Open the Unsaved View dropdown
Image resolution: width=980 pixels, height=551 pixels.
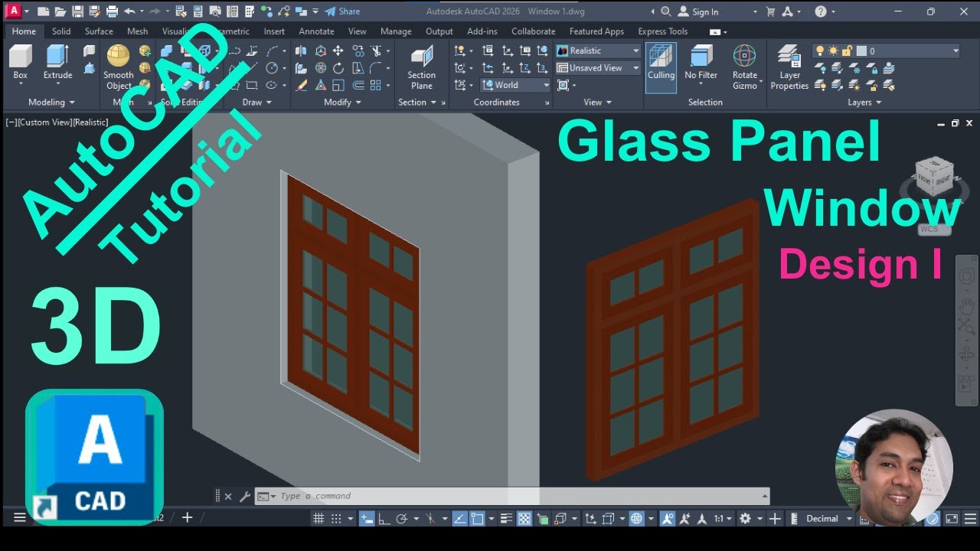point(599,68)
